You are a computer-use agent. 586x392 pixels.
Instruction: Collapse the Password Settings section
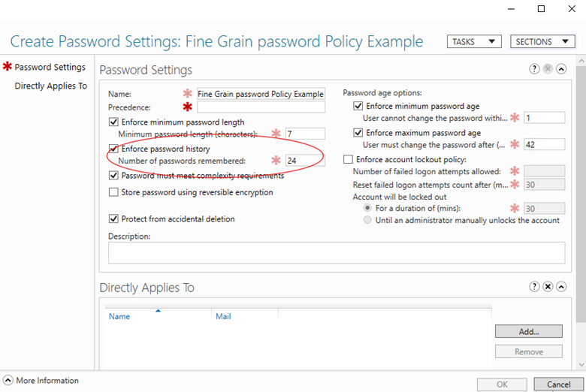561,69
